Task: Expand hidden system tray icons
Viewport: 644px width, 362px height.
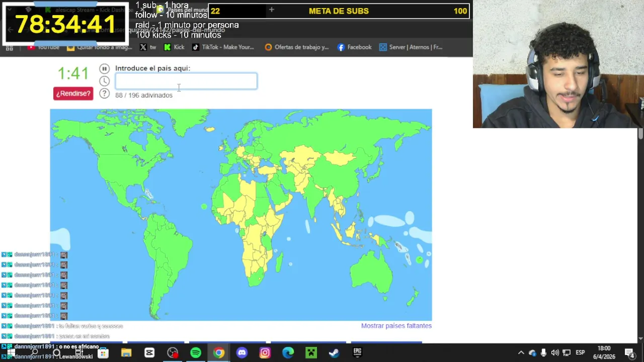Action: coord(521,353)
